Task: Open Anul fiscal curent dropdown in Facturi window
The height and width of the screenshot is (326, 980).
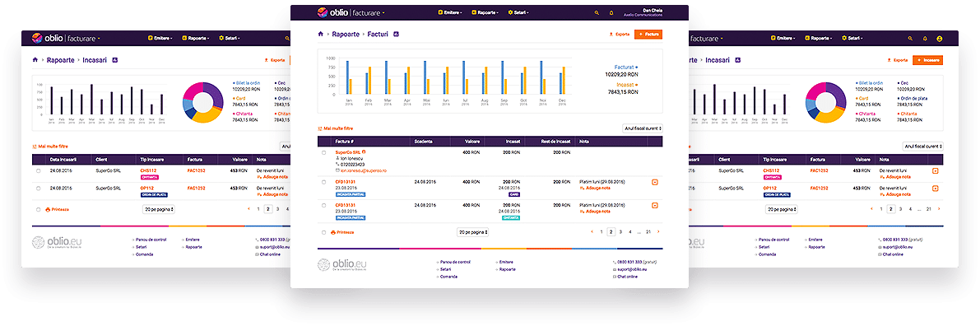Action: (x=643, y=128)
